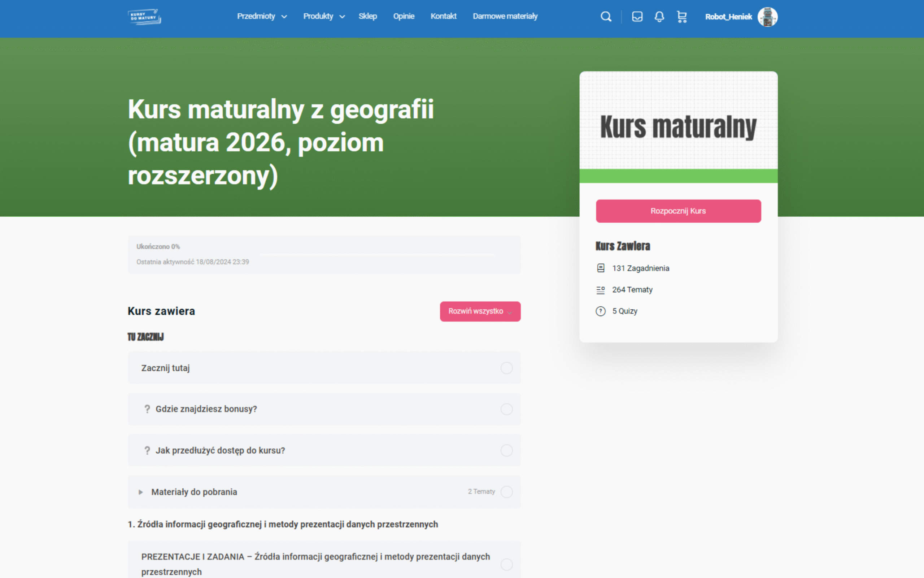The image size is (924, 578).
Task: Toggle completion circle for Materiały do pobrania
Action: click(x=507, y=492)
